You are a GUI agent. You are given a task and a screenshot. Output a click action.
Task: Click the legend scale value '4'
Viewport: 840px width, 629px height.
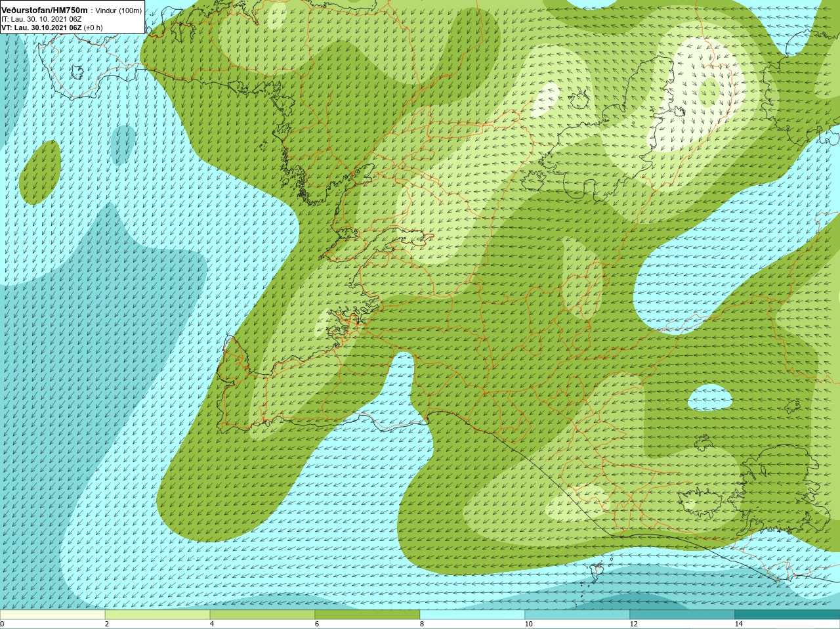tap(212, 624)
